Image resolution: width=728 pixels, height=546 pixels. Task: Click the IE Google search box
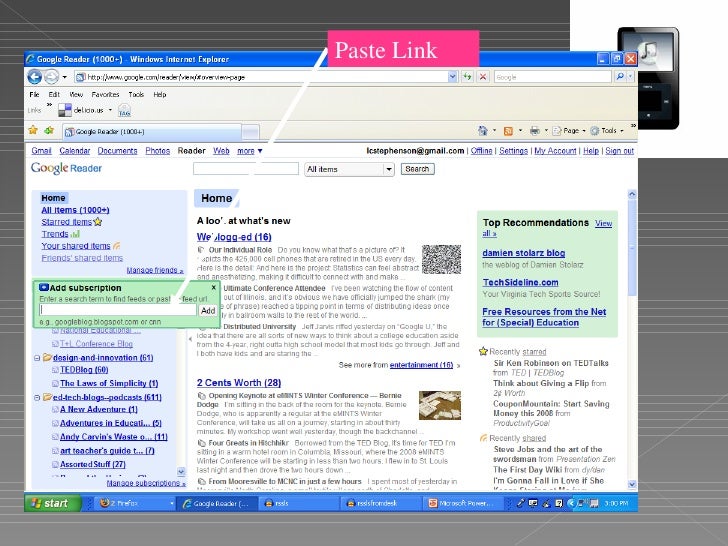click(x=552, y=77)
